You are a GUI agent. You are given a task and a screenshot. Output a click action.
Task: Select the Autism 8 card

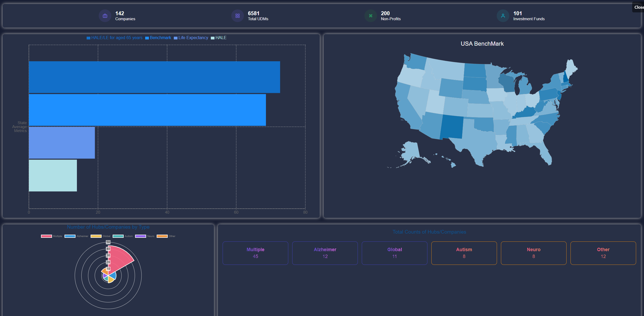pos(464,253)
